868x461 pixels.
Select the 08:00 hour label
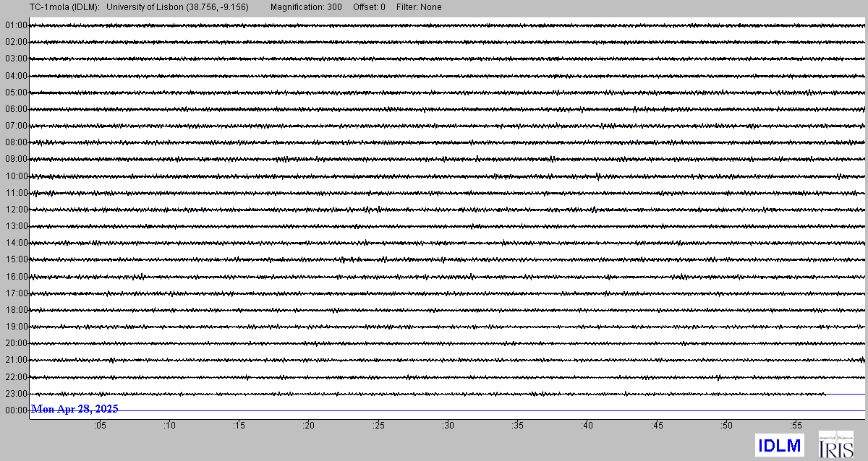tap(16, 142)
